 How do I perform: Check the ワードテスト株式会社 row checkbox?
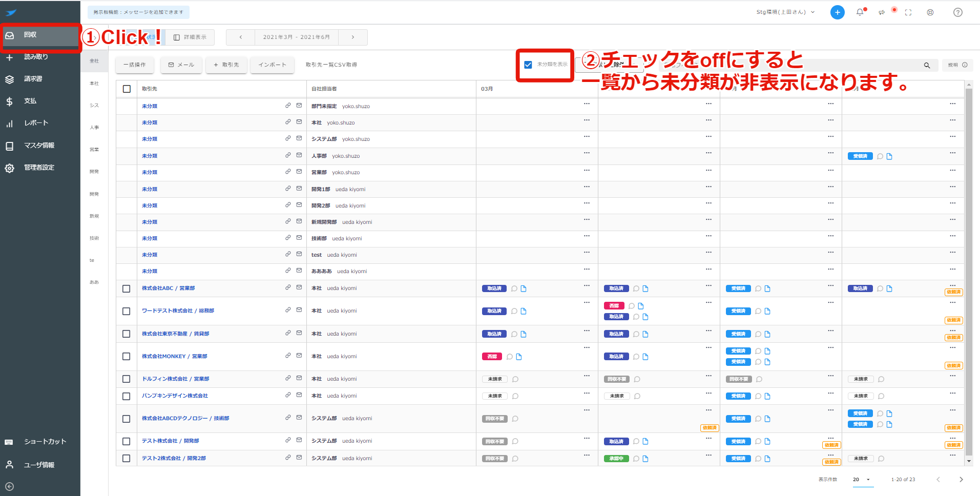coord(127,311)
